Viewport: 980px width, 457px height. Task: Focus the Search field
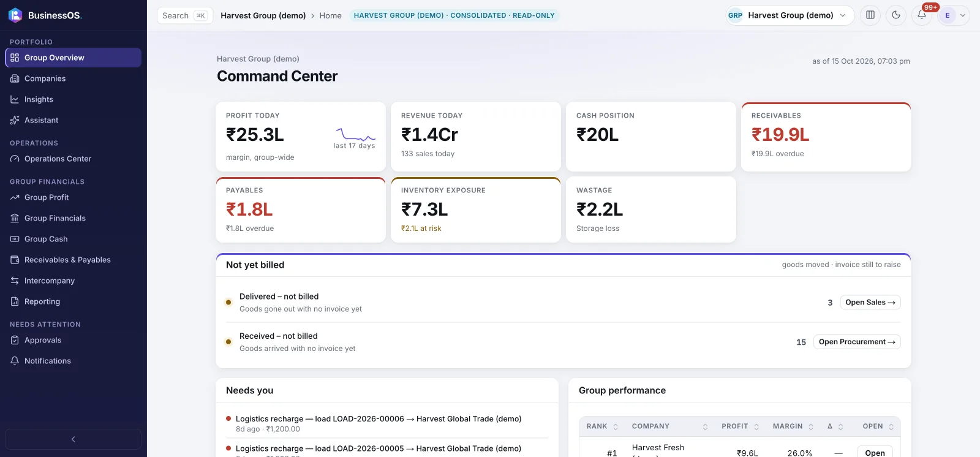[184, 15]
